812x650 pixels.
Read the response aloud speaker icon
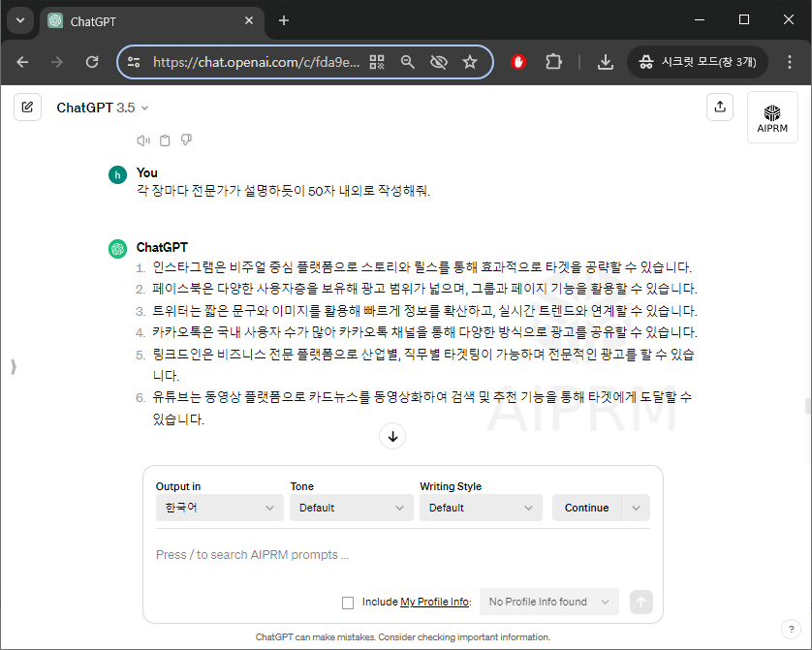click(x=143, y=140)
